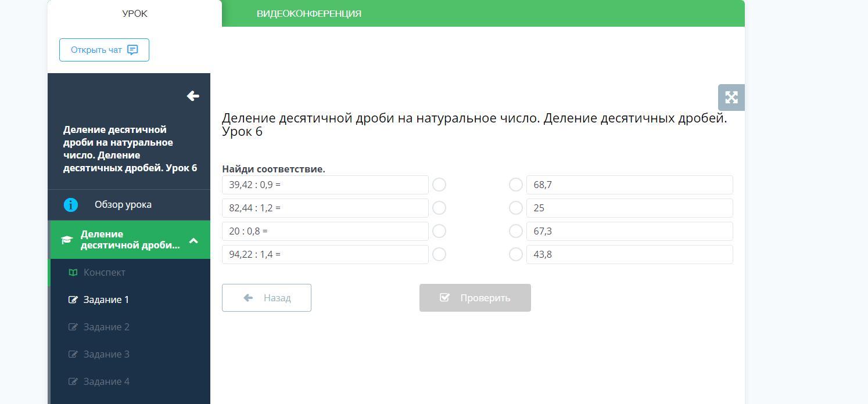This screenshot has height=404, width=868.
Task: Collapse the Деление десятичной дроби section chevron
Action: point(193,240)
